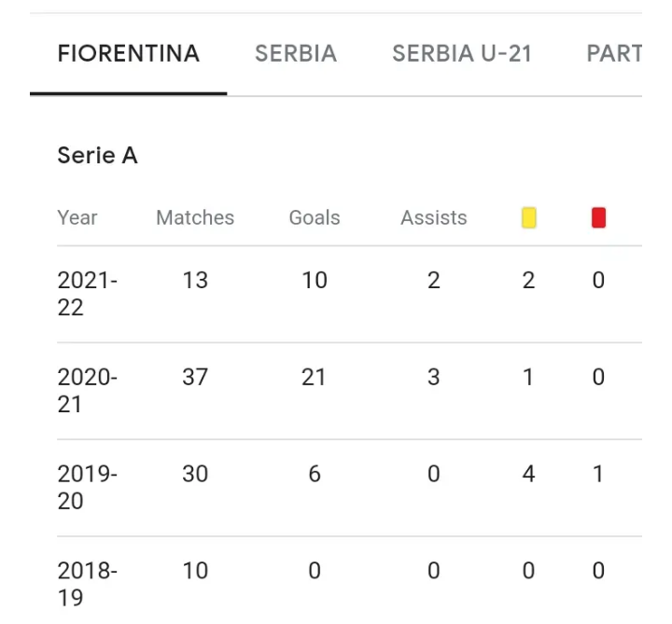Image resolution: width=672 pixels, height=624 pixels.
Task: Open the SERBIA U-21 tab
Action: click(x=462, y=53)
